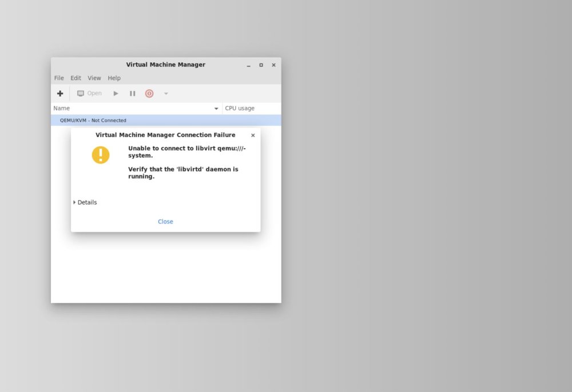
Task: Open the Edit menu
Action: click(76, 78)
